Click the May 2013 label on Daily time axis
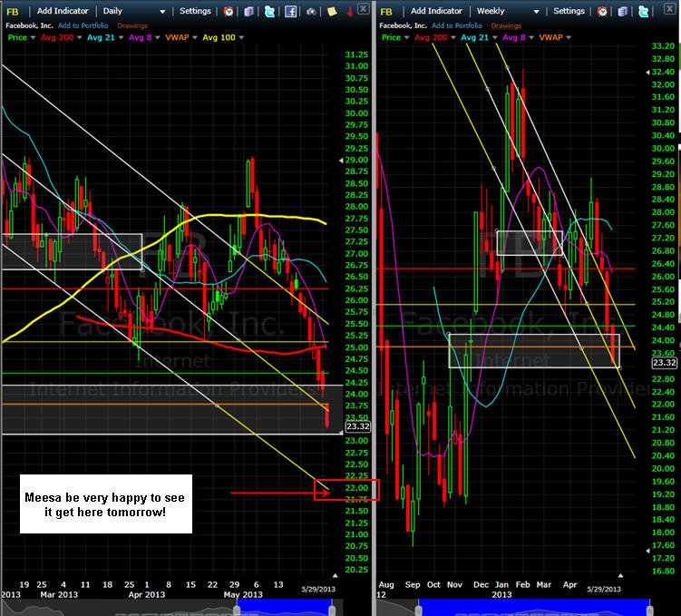The width and height of the screenshot is (681, 616). (x=243, y=594)
